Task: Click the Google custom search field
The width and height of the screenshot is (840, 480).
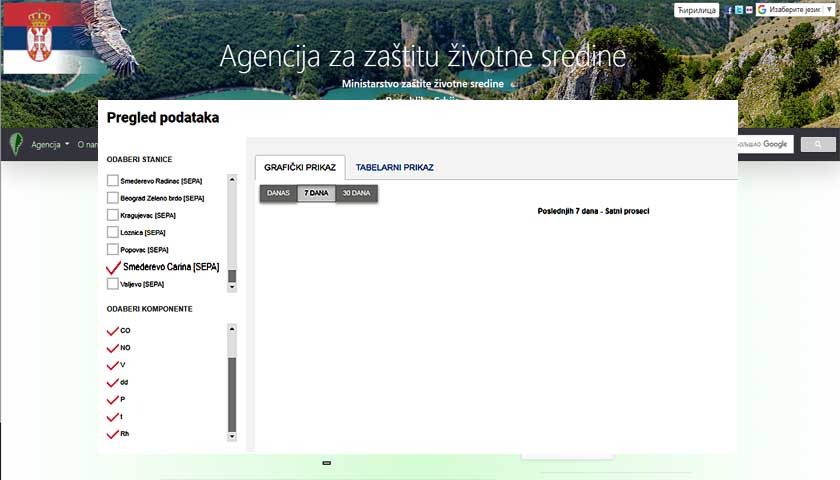Action: (x=765, y=144)
